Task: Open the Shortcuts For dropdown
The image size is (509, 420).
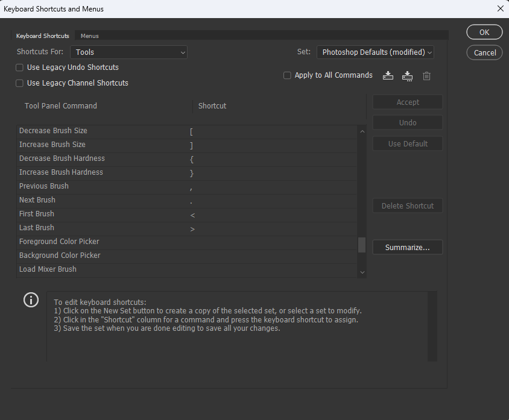Action: pyautogui.click(x=128, y=52)
